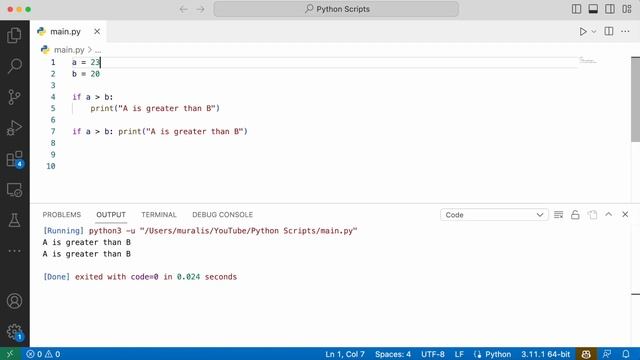Select Python language mode

pos(492,354)
